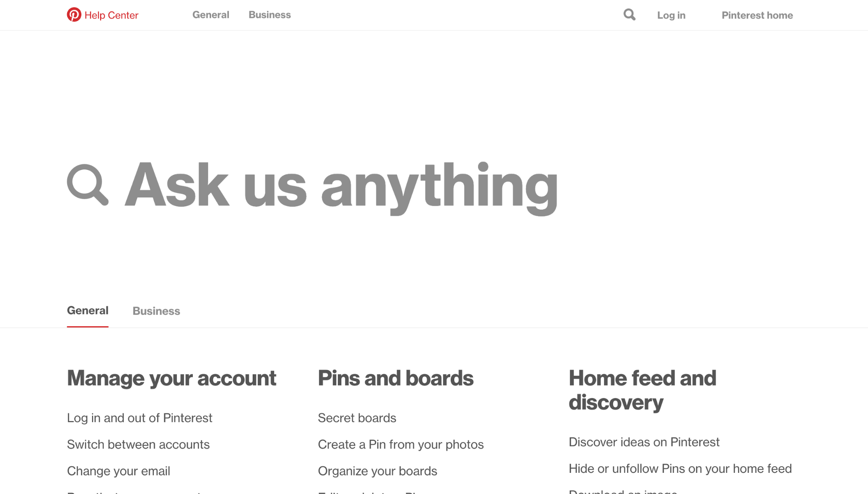Click the Pinterest Help Center logo icon
868x494 pixels.
click(x=73, y=15)
